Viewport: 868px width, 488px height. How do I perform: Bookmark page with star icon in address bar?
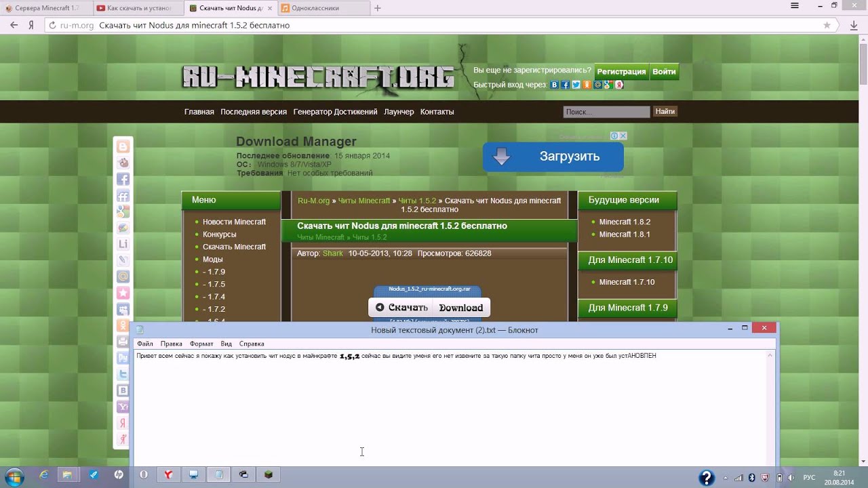pyautogui.click(x=827, y=25)
